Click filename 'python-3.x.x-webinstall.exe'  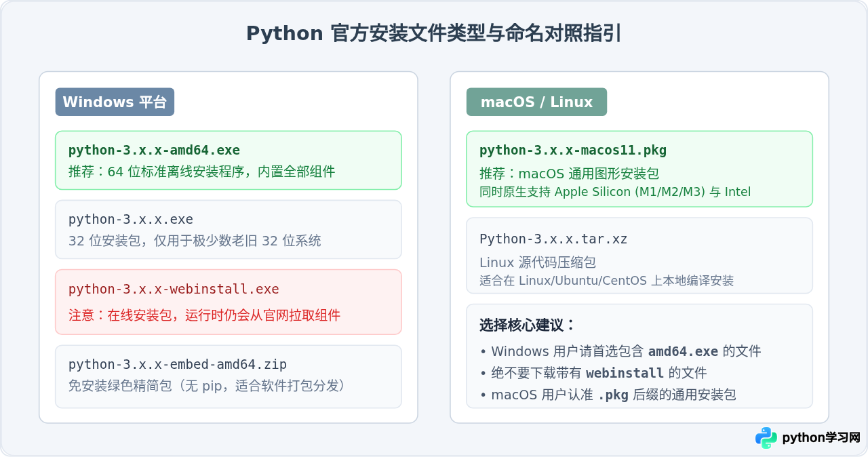coord(174,290)
